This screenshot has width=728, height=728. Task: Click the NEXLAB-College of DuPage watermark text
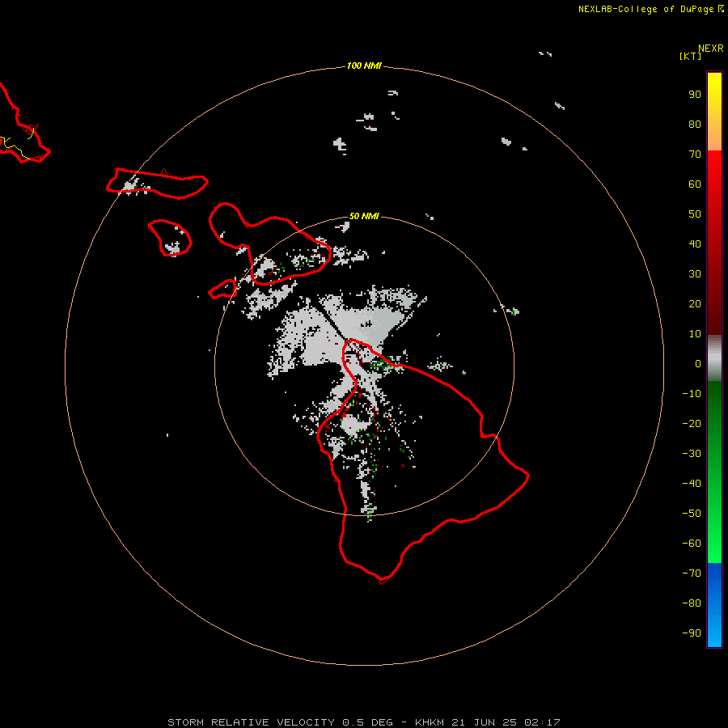[x=651, y=9]
